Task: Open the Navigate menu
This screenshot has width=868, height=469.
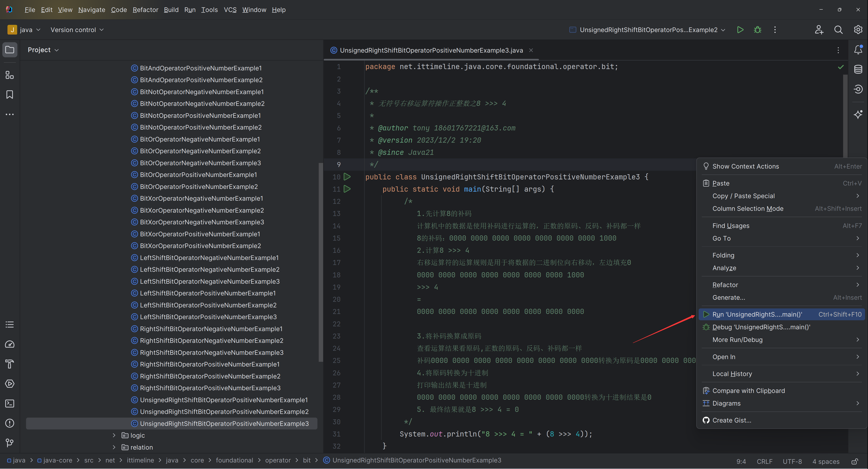Action: 92,10
